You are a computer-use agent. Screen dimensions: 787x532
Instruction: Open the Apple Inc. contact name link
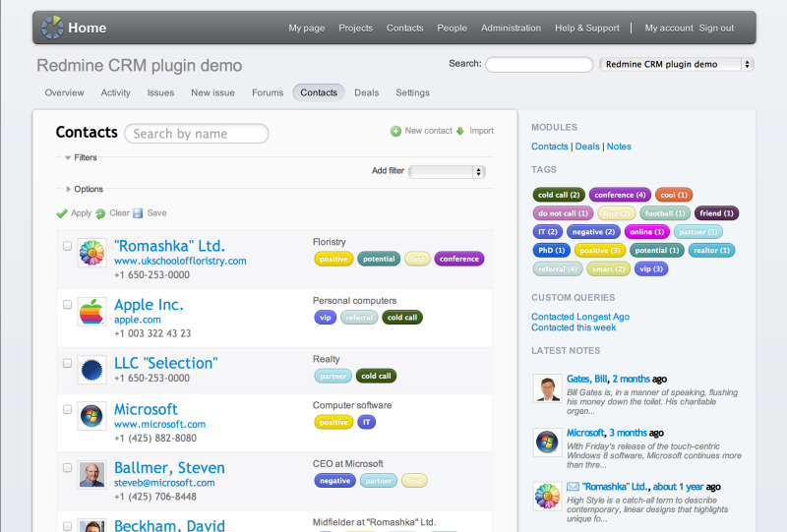tap(149, 305)
